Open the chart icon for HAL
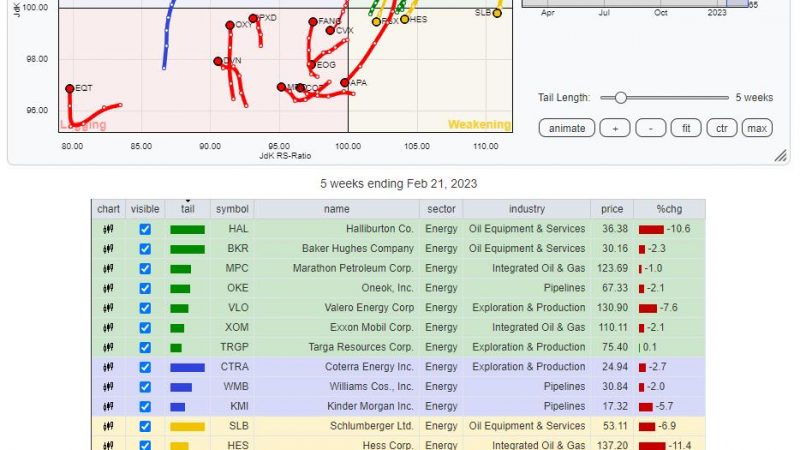800x450 pixels. (x=108, y=229)
